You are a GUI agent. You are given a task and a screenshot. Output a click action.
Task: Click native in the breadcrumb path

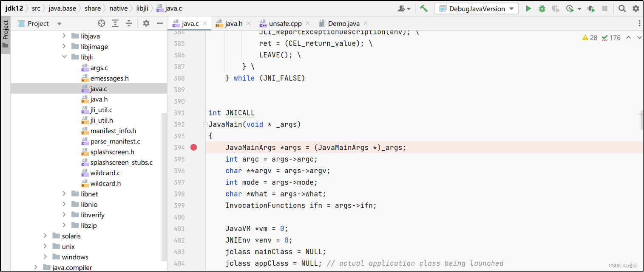point(118,8)
